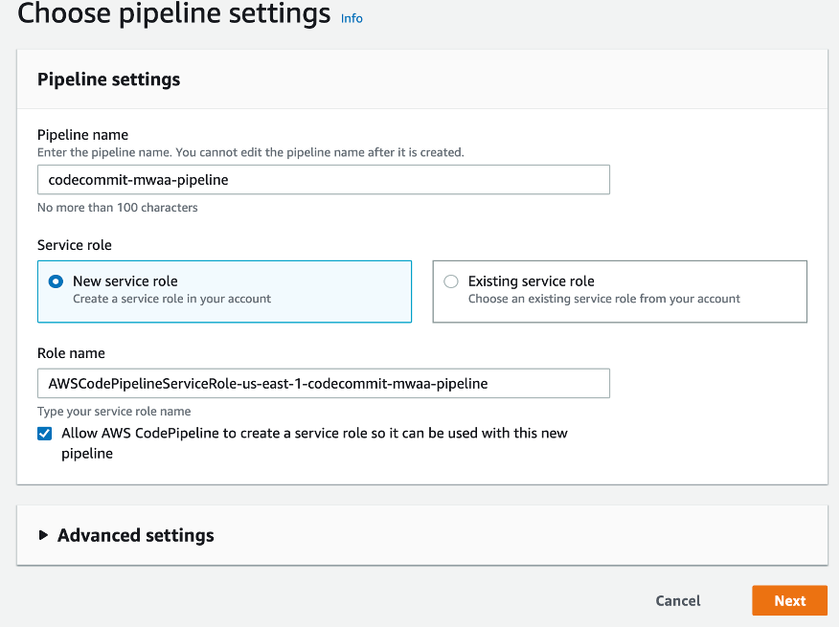Viewport: 840px width, 628px height.
Task: Select the New service role radio button
Action: 57,281
